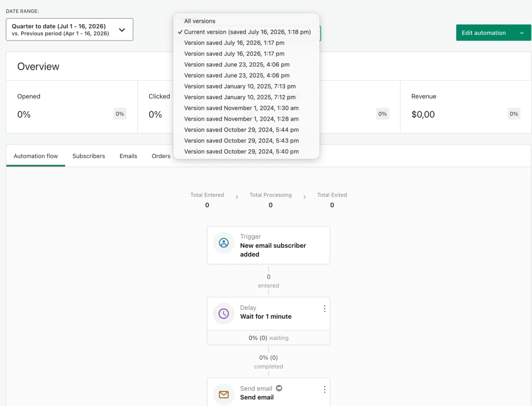Choose version saved October 29, 2024, 5:43 pm
This screenshot has height=406, width=532.
[246, 140]
